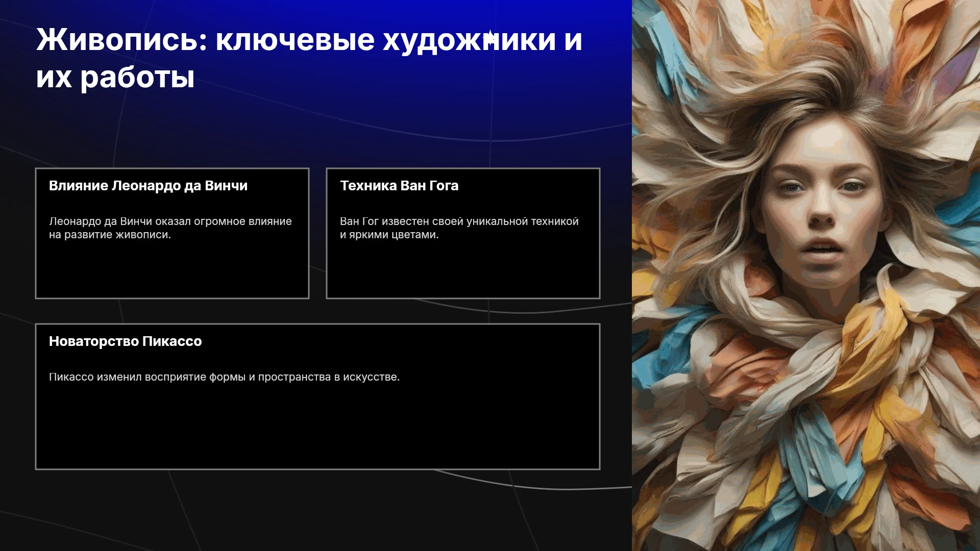Viewport: 980px width, 551px height.
Task: Click the small white star in the title
Action: [x=489, y=38]
